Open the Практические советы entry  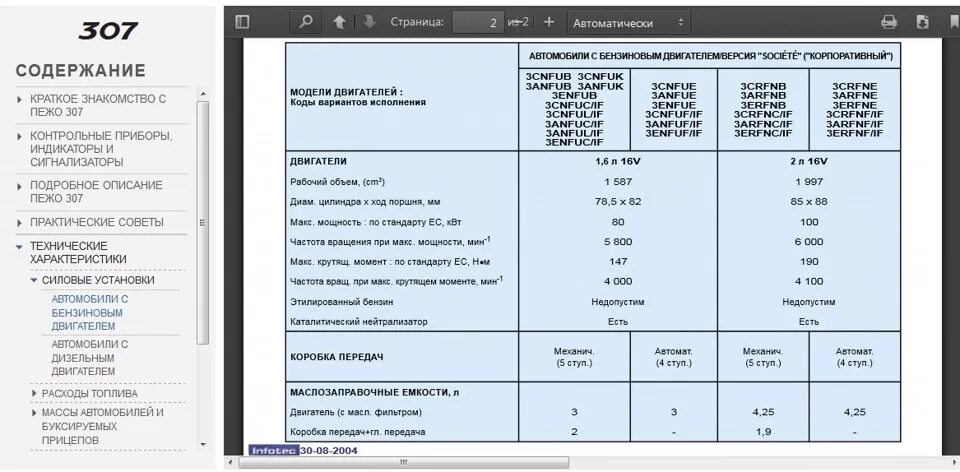(97, 222)
